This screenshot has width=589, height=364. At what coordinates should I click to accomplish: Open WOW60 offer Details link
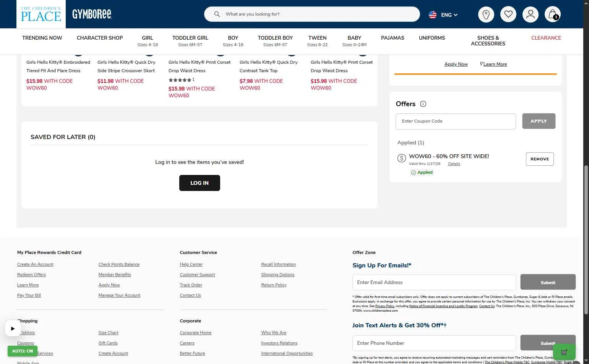point(454,164)
